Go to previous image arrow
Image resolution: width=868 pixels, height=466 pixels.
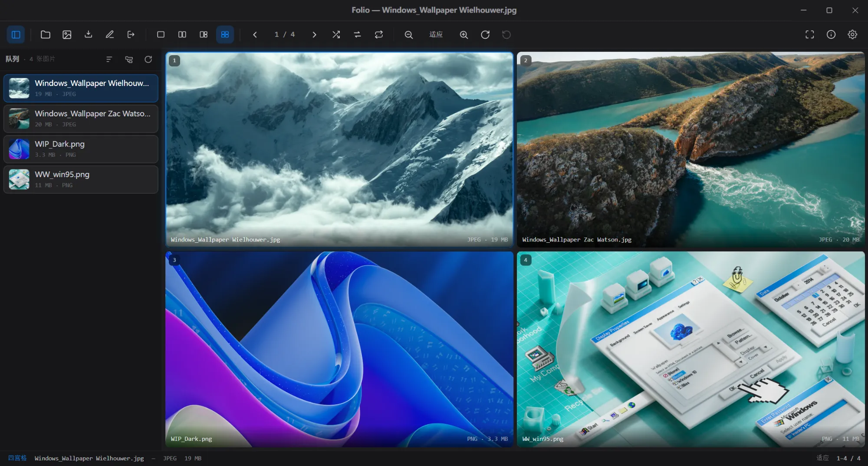coord(255,34)
